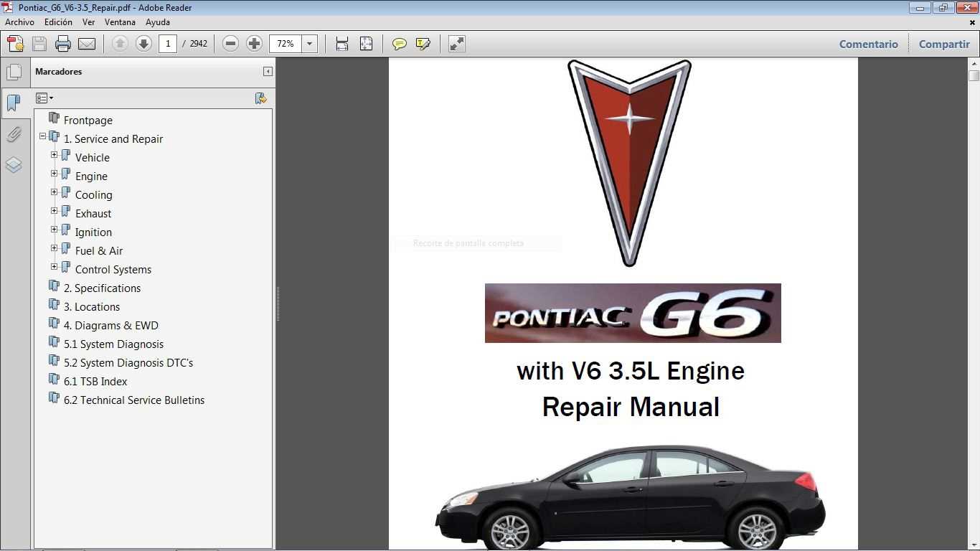Viewport: 980px width, 551px height.
Task: Expand the Vehicle bookmark
Action: pos(54,154)
